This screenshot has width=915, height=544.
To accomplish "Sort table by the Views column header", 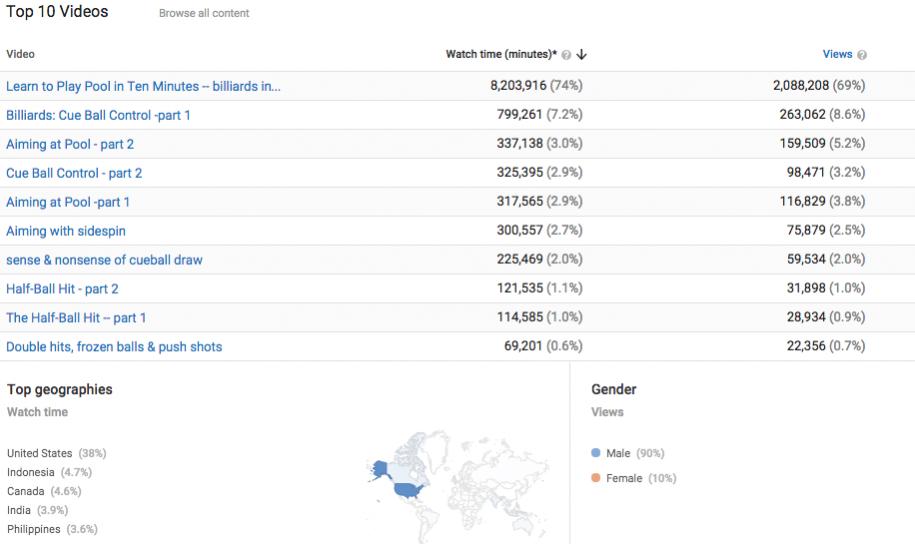I will (x=837, y=54).
